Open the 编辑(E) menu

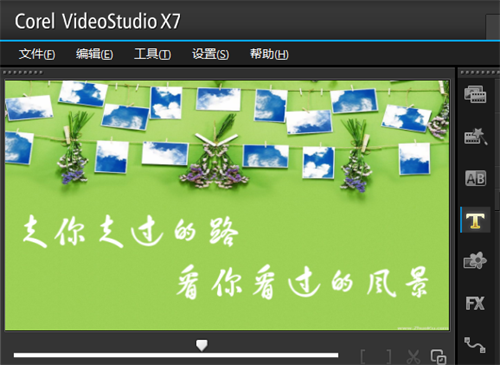[94, 54]
